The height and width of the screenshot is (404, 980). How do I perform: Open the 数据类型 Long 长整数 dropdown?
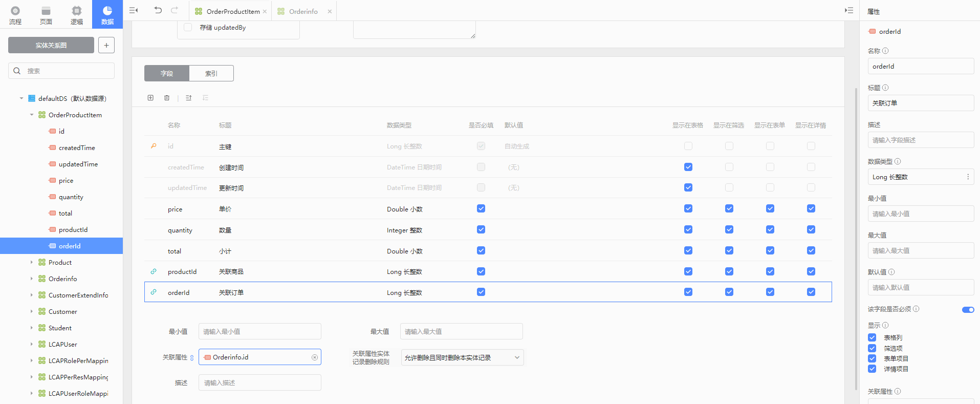tap(921, 177)
